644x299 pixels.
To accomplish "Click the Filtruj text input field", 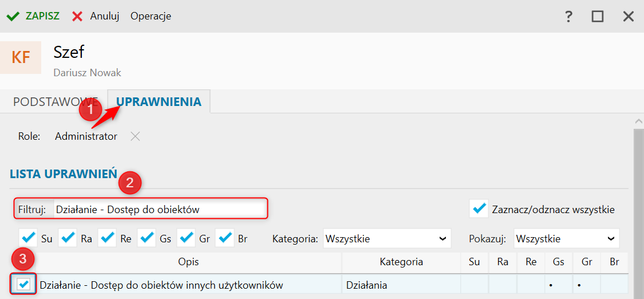I will [159, 209].
